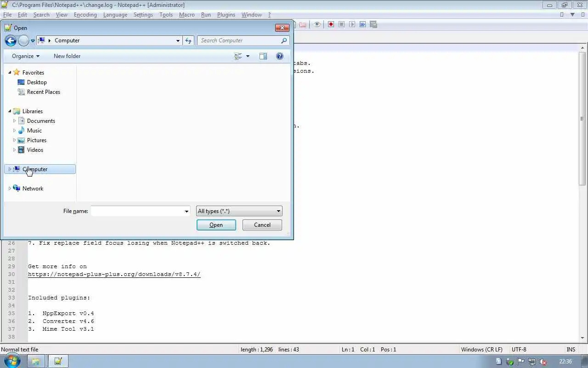
Task: Open the Search menu
Action: coord(41,15)
